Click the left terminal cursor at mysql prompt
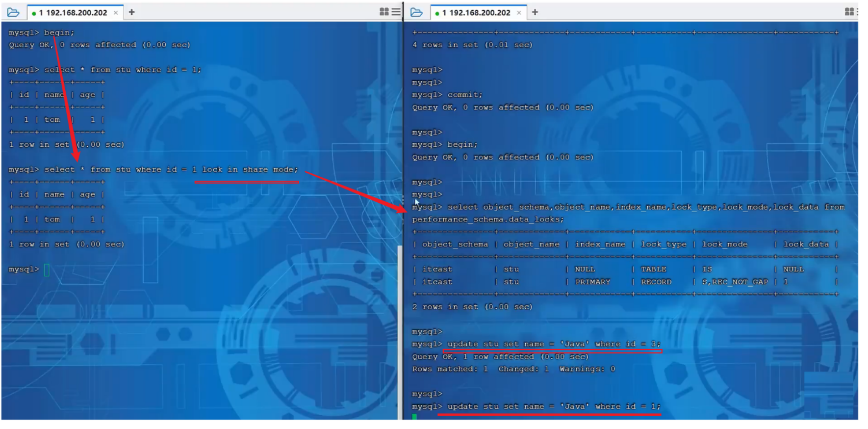Viewport: 868px width, 429px height. pos(47,269)
